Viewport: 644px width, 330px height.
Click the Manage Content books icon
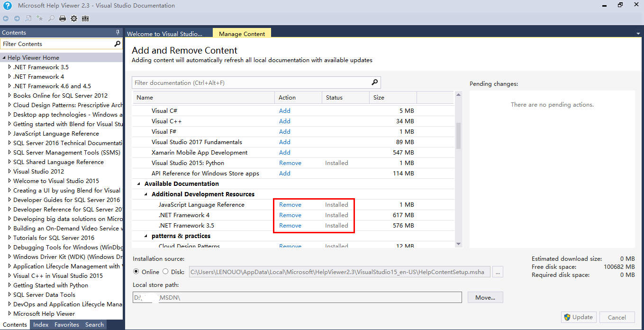(85, 18)
